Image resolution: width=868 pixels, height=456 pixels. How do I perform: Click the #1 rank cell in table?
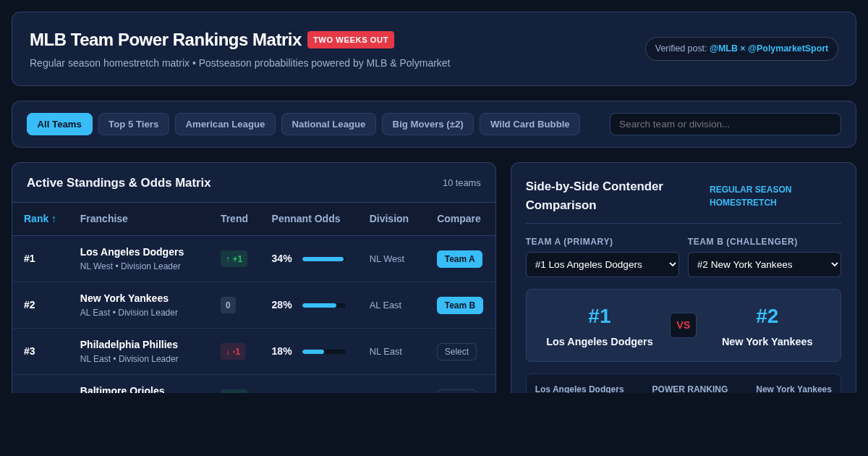tap(30, 258)
